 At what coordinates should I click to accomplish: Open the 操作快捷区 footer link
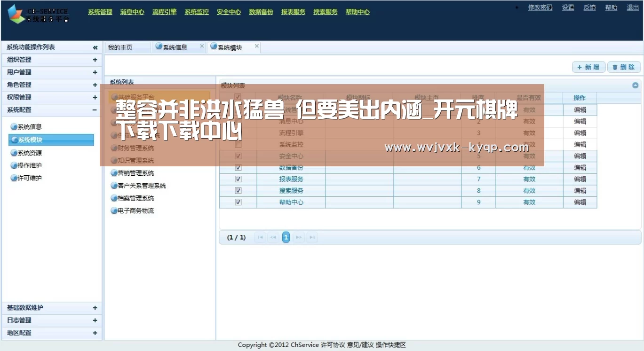pyautogui.click(x=390, y=345)
